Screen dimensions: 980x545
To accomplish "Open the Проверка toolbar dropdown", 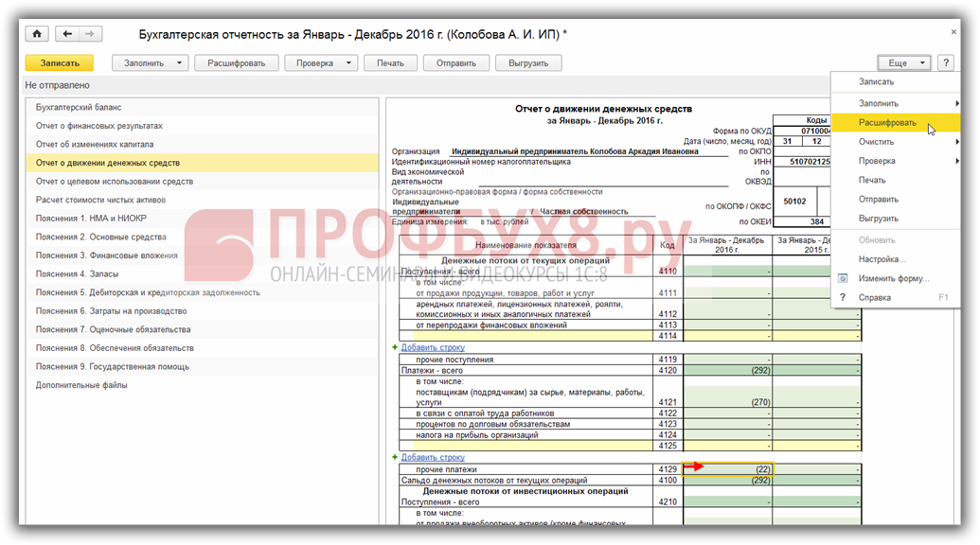I will pyautogui.click(x=348, y=63).
